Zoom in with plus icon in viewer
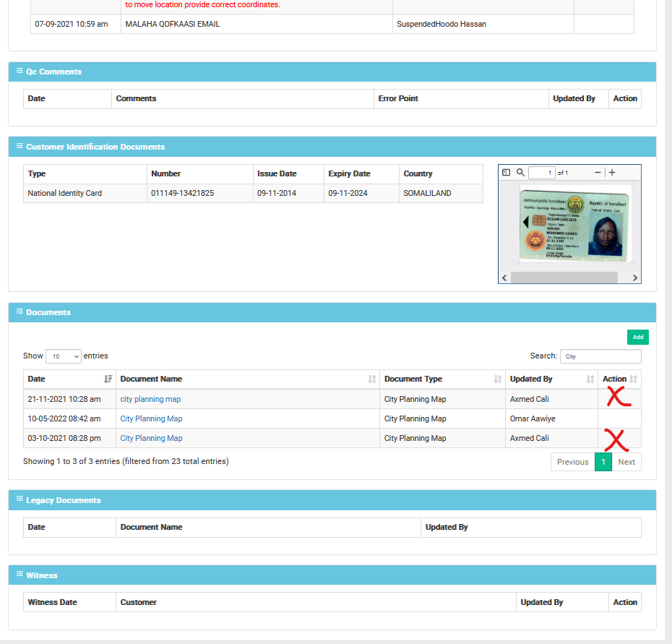Viewport: 672px width, 644px height. 612,172
